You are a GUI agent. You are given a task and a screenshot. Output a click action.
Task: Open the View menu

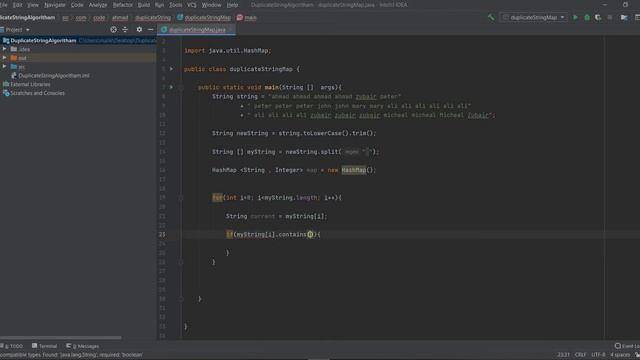click(x=33, y=5)
